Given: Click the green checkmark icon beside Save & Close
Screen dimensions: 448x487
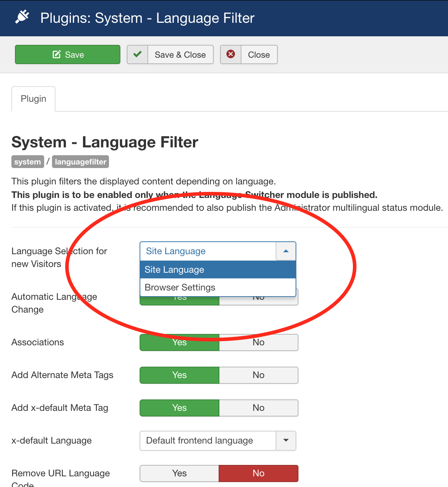Looking at the screenshot, I should tap(137, 54).
